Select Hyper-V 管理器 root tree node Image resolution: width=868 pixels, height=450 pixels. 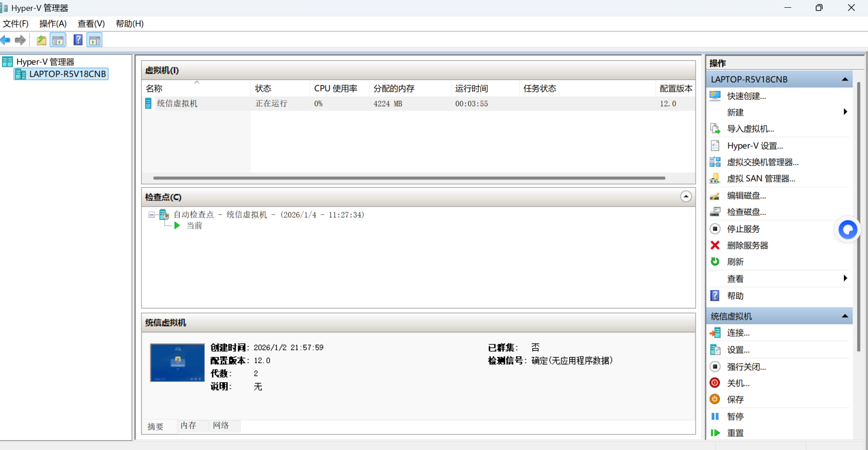click(45, 62)
